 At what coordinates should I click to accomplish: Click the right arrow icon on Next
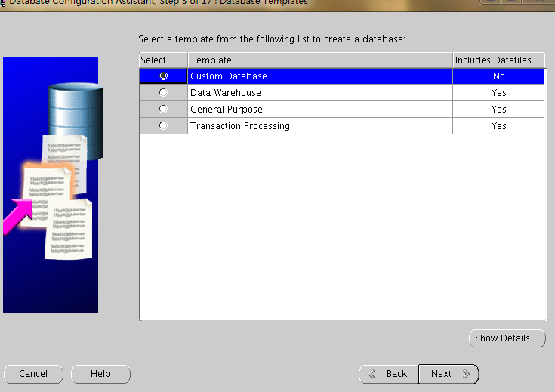pos(466,374)
